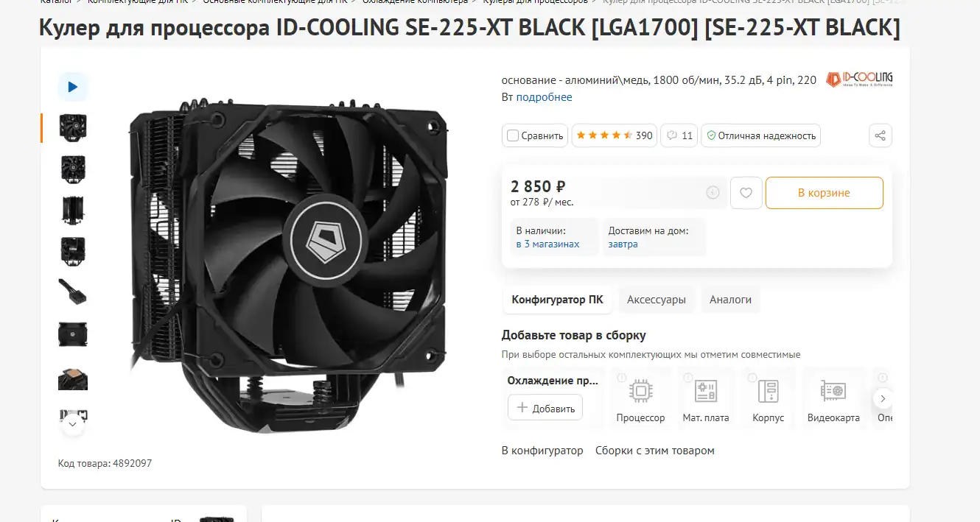Click the ID-COOLING brand logo
This screenshot has height=522, width=980.
pos(859,79)
